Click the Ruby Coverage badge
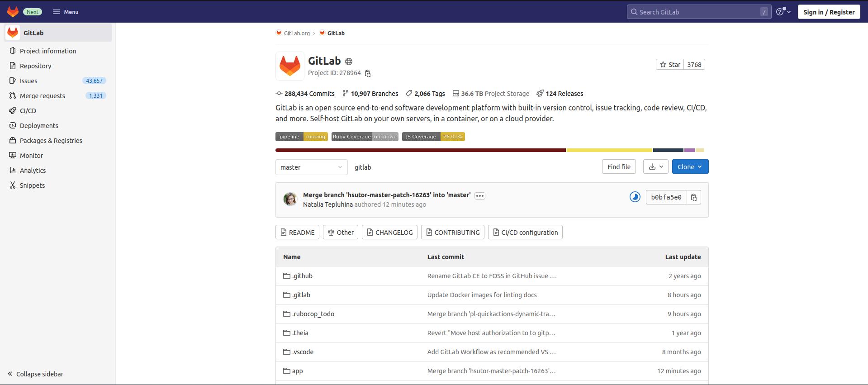This screenshot has height=385, width=868. pos(365,137)
